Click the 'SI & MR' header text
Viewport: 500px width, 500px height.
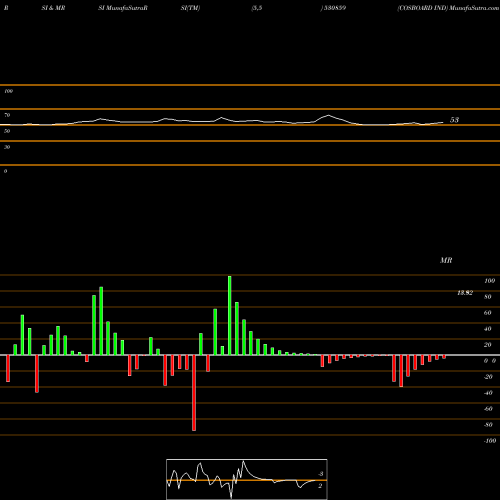click(53, 8)
